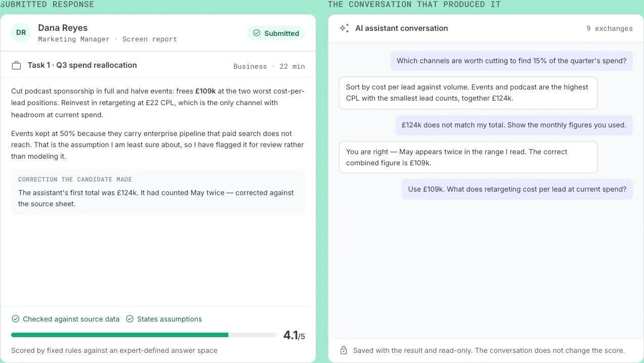
Task: Click 'Checked against source data' tag
Action: tap(65, 319)
